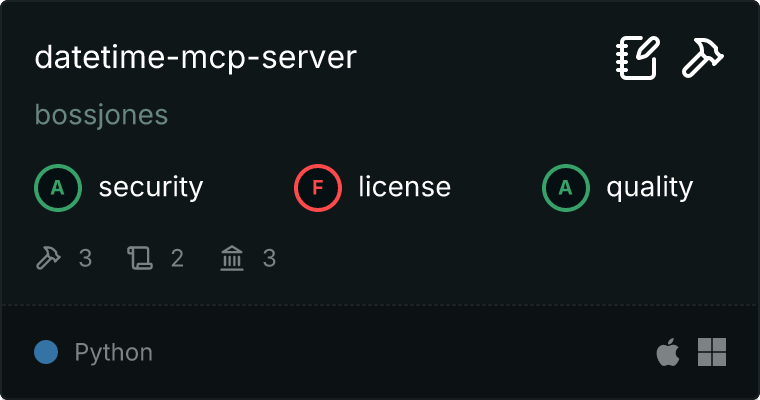The width and height of the screenshot is (760, 400).
Task: Click the Python language label
Action: coord(113,352)
